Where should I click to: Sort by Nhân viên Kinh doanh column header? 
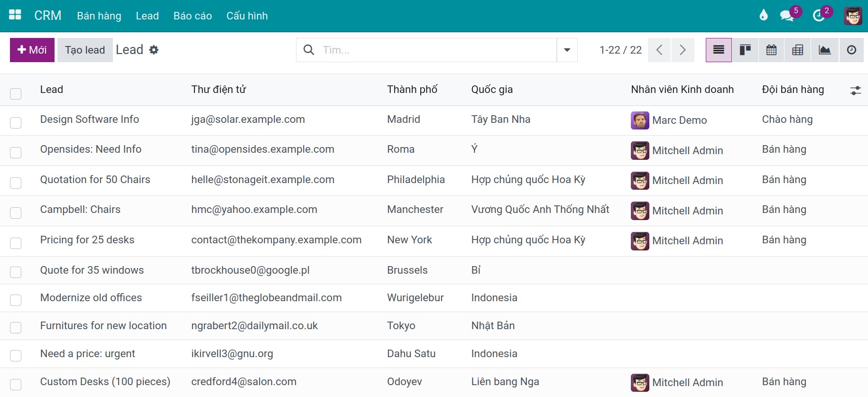682,90
